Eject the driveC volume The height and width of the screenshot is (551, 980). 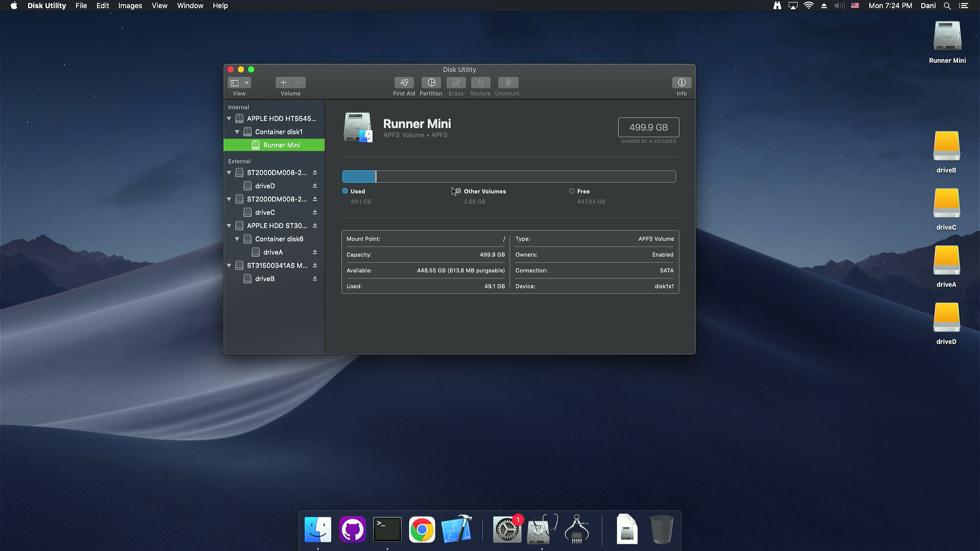click(x=315, y=212)
